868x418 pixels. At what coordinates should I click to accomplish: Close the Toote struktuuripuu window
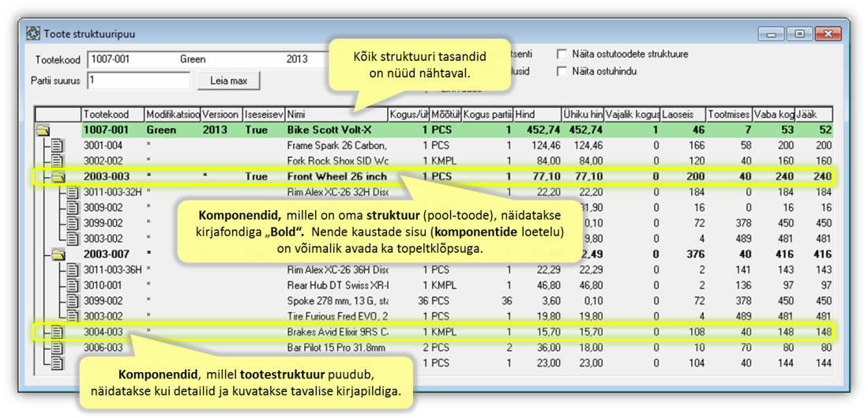(829, 34)
